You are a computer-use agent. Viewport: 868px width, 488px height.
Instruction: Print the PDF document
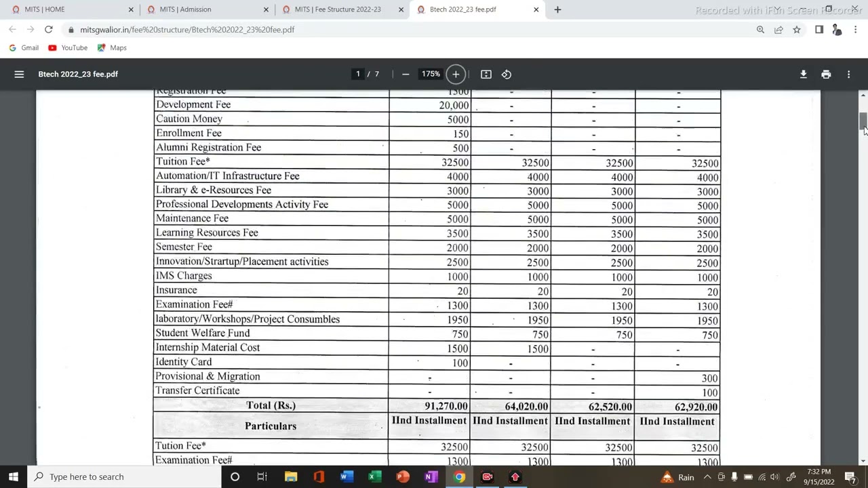point(826,74)
